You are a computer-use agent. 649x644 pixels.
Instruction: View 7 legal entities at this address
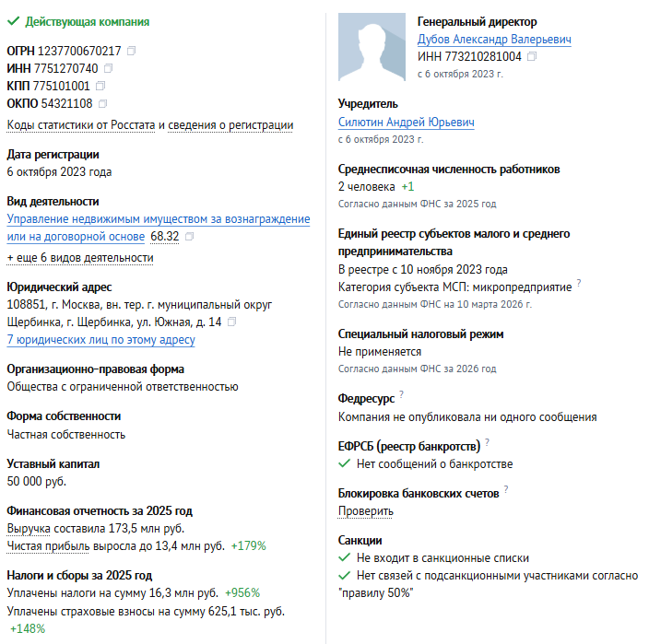click(100, 340)
